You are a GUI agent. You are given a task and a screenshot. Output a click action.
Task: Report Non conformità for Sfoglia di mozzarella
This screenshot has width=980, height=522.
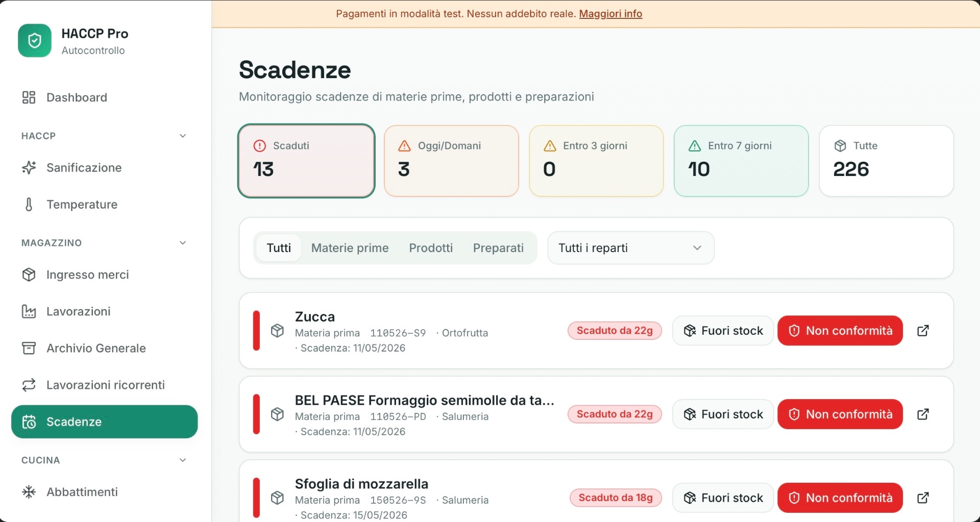840,498
